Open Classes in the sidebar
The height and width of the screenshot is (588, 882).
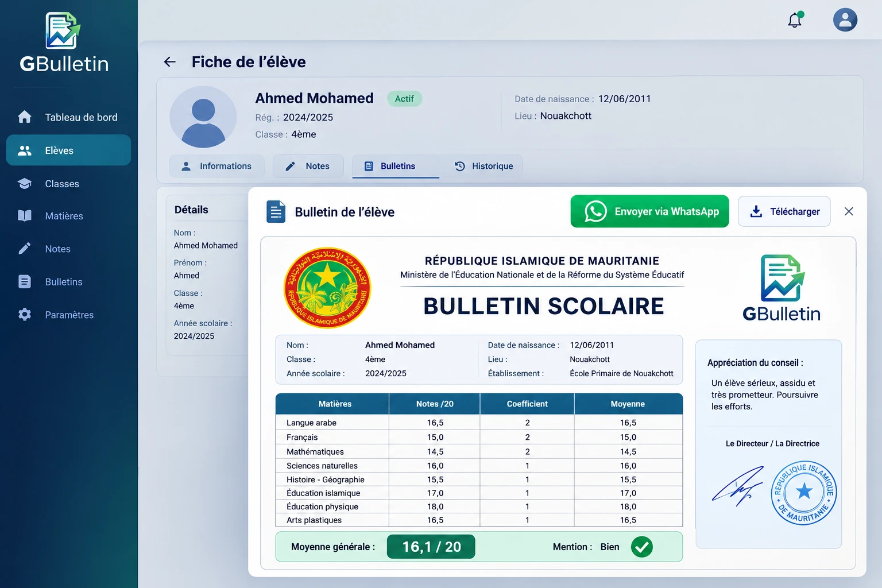[x=69, y=184]
